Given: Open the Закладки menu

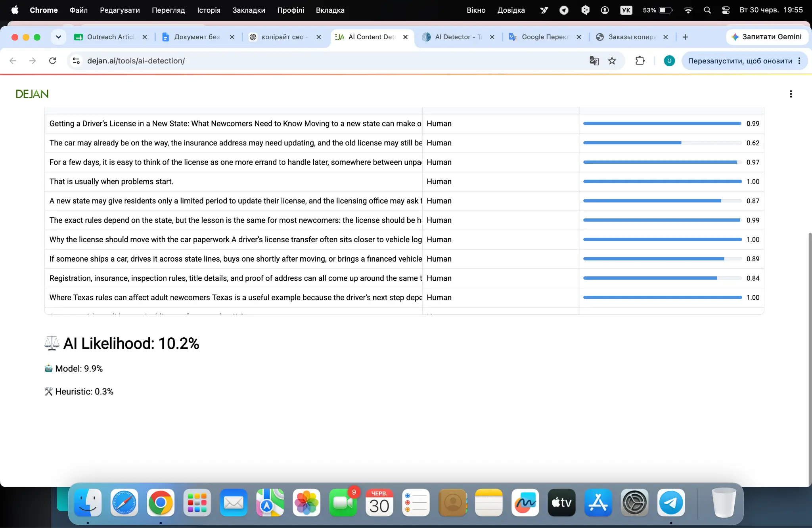Looking at the screenshot, I should coord(249,10).
